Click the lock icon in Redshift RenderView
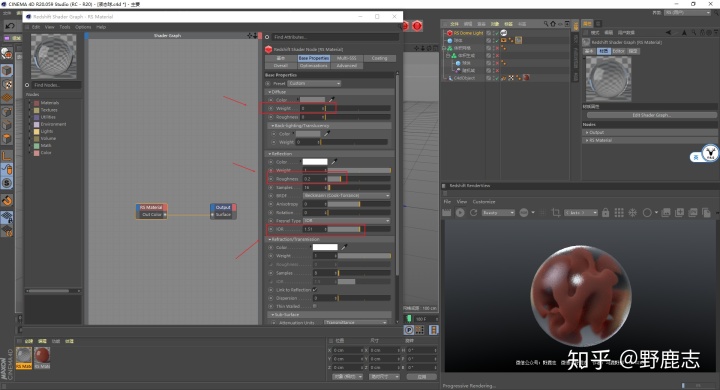Viewport: 720px width, 390px height. (x=605, y=213)
